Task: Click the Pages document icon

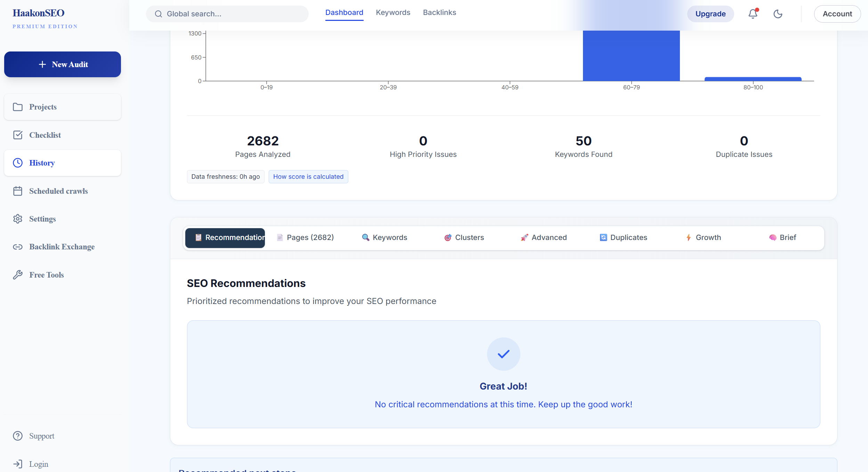Action: (280, 238)
